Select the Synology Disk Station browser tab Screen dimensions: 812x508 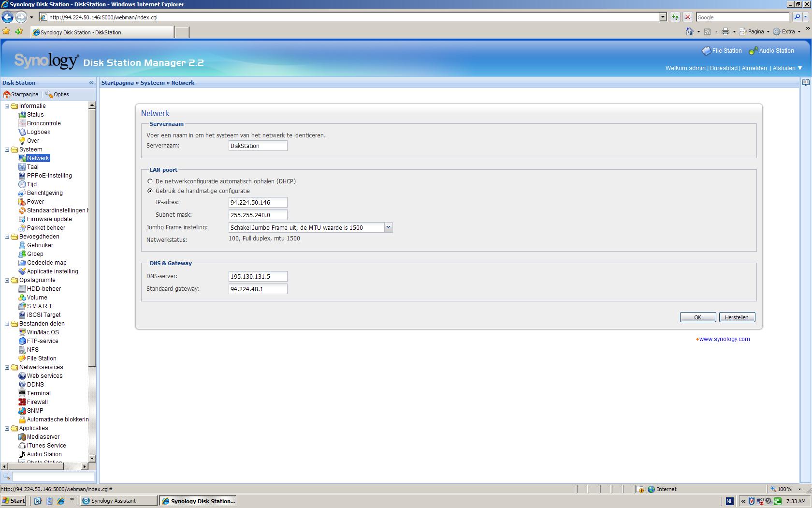(102, 32)
